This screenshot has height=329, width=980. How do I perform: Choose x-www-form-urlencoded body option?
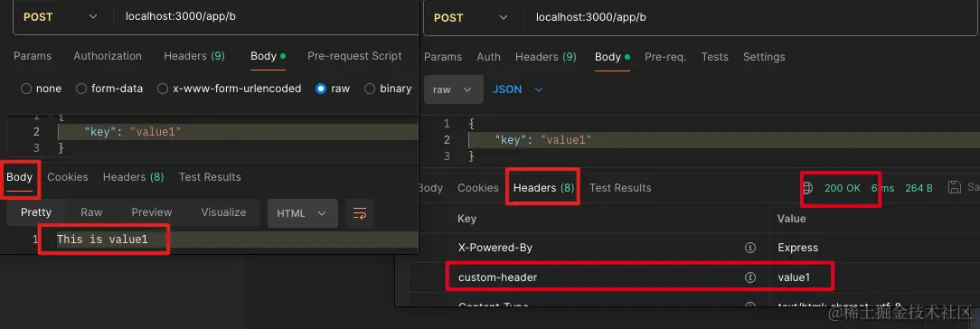[163, 89]
